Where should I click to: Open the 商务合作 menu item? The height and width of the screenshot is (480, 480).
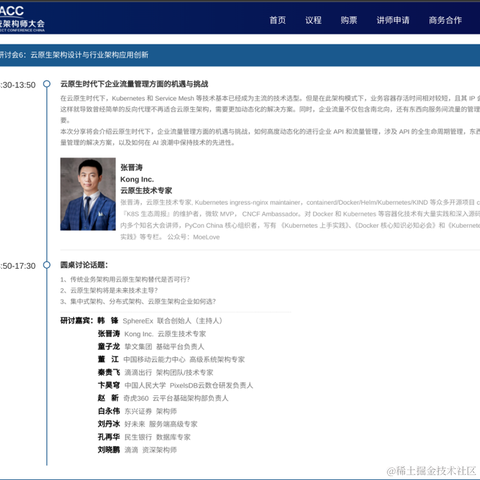pos(445,20)
